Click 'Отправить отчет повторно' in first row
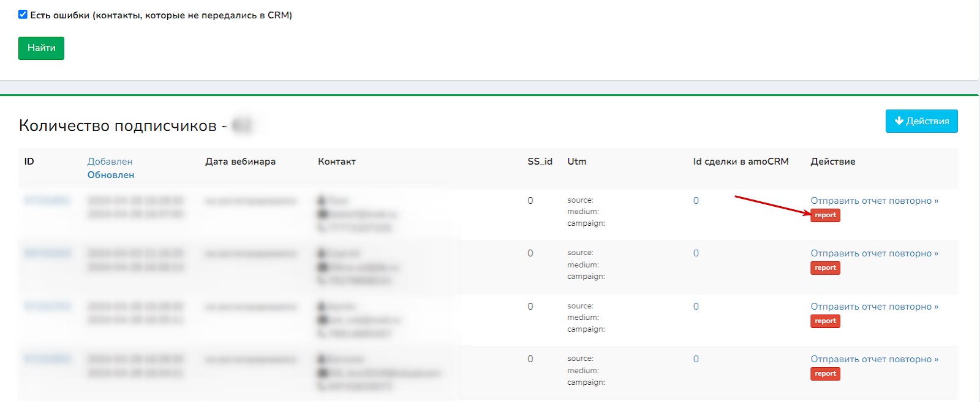Screen dimensions: 980x402 click(x=874, y=201)
